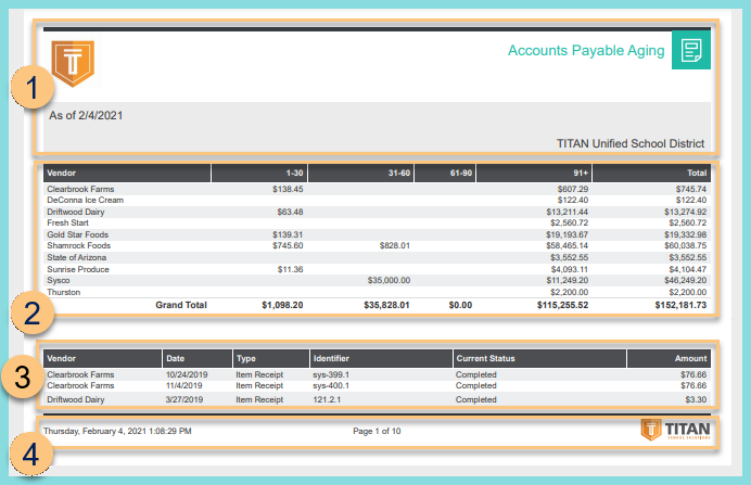Click the 31-60 column header

click(361, 173)
